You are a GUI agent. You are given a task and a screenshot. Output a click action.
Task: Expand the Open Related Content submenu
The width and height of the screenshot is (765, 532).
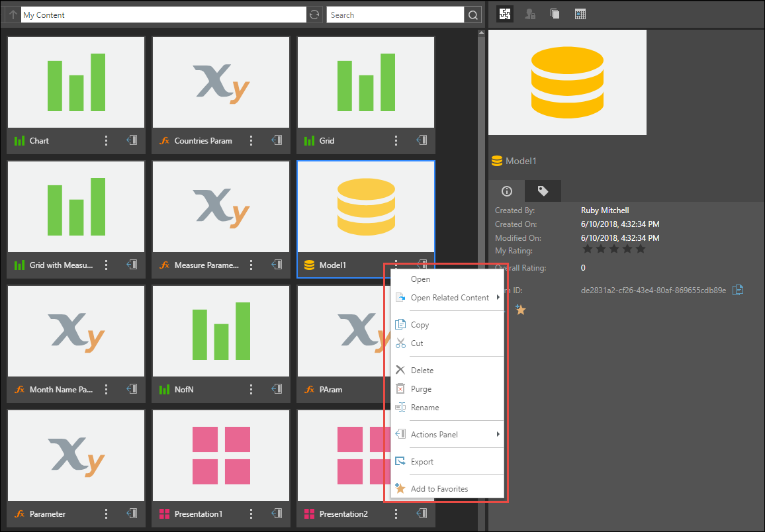(x=450, y=298)
